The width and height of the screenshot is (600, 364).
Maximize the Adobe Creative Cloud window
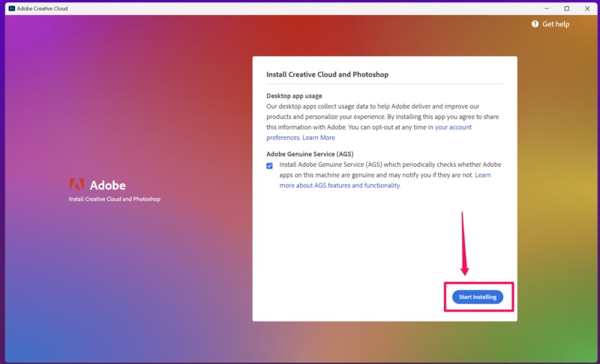tap(566, 7)
